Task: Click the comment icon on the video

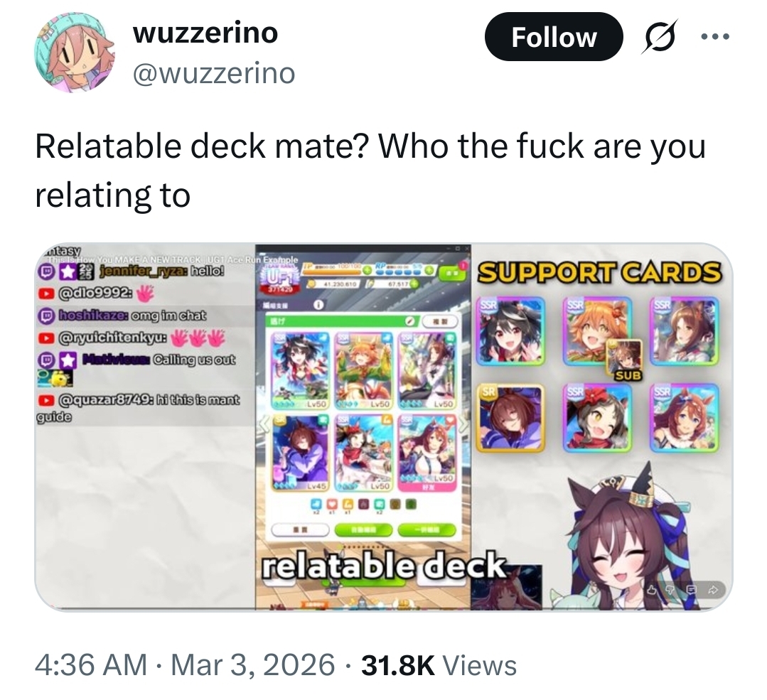Action: pyautogui.click(x=692, y=590)
